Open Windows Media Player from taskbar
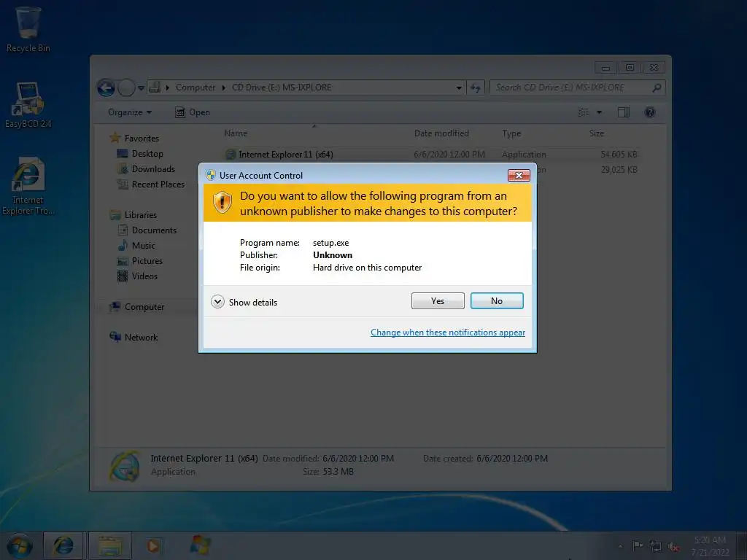747x560 pixels. point(153,545)
